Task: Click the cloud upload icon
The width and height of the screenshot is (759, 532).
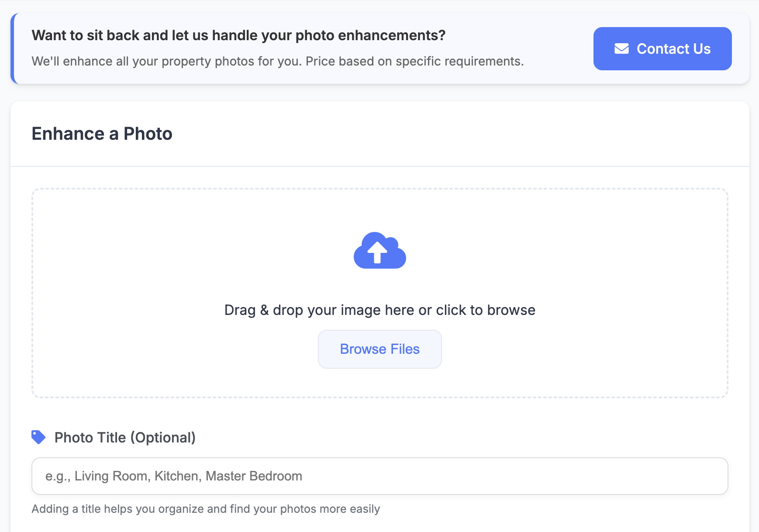Action: click(x=380, y=250)
